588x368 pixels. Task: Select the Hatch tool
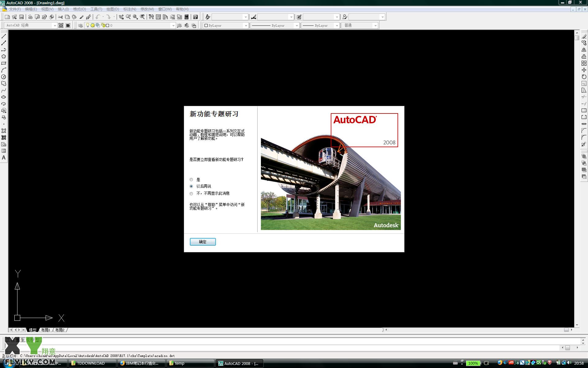[4, 131]
